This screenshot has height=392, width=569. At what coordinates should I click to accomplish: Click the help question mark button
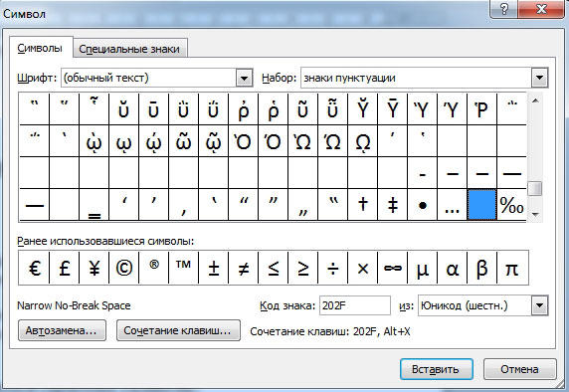504,9
